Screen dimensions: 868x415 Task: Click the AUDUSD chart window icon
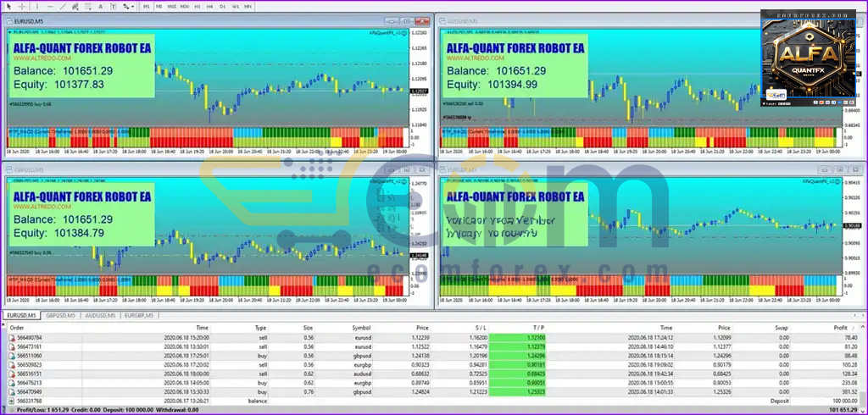(x=442, y=21)
